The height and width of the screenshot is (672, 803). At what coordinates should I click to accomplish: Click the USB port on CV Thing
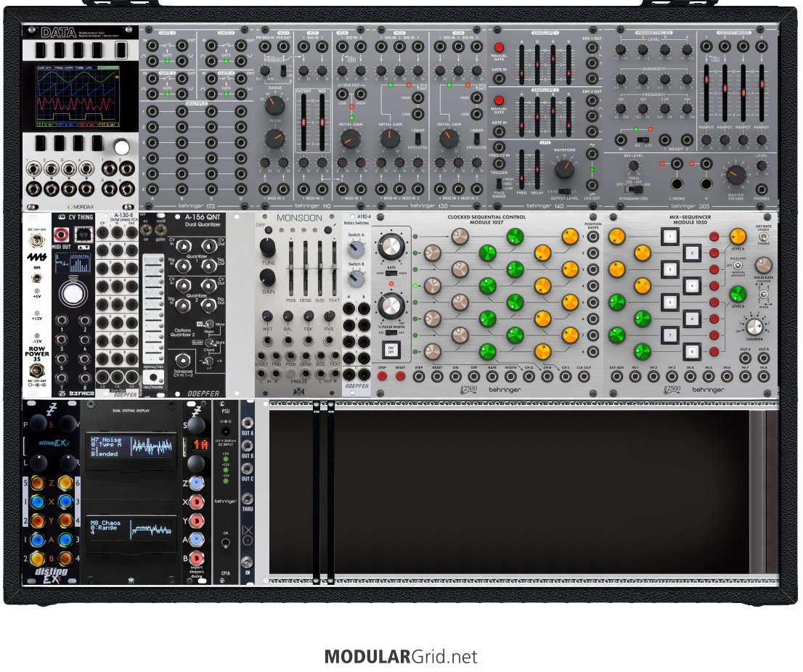coord(84,235)
